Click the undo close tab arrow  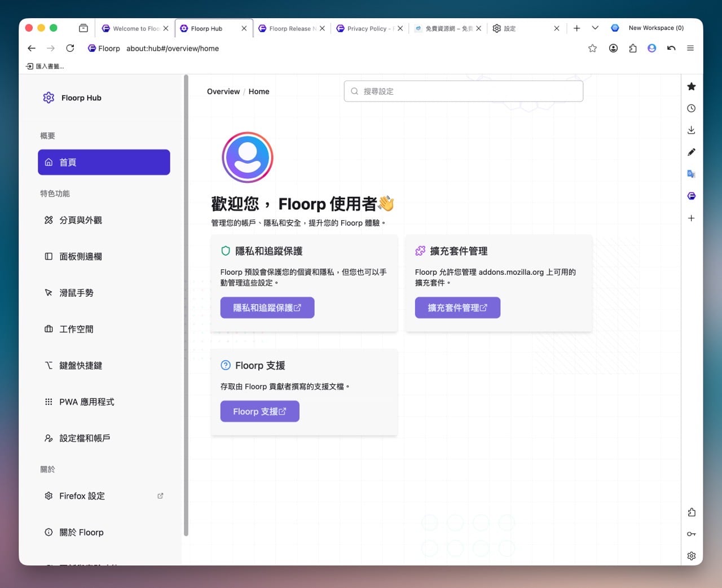click(x=671, y=49)
